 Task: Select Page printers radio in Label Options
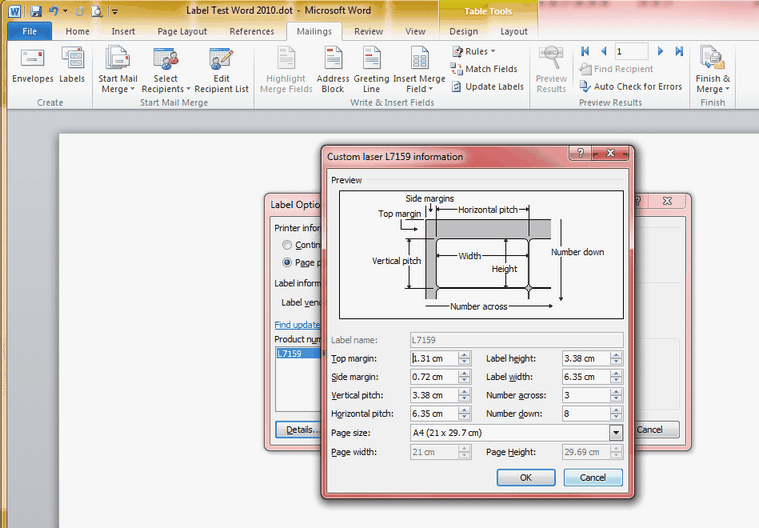[x=287, y=262]
